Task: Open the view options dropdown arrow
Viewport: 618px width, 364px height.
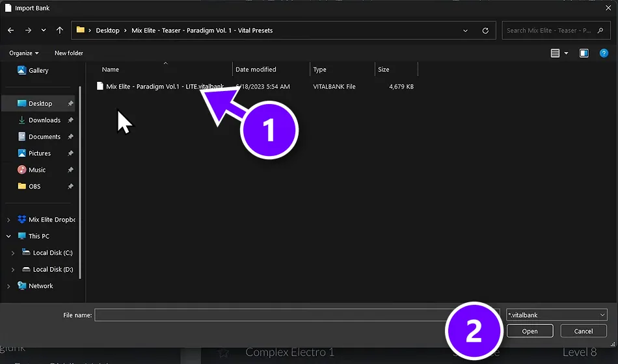Action: 566,53
